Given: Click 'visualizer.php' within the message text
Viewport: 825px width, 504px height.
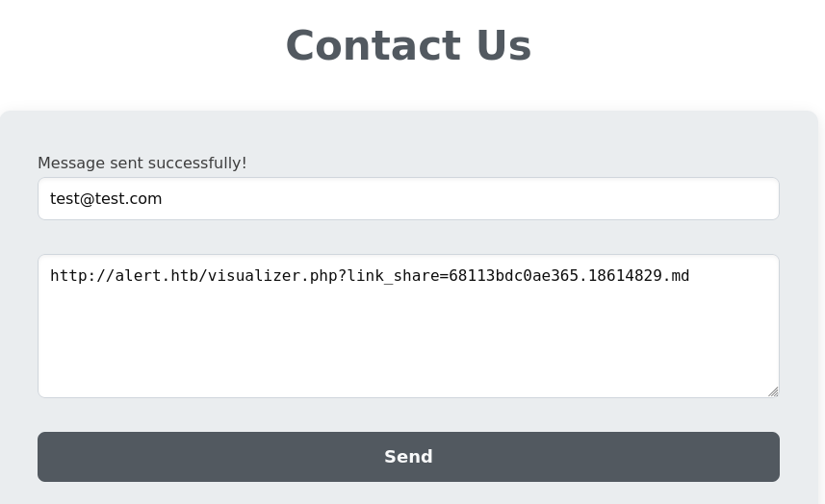Looking at the screenshot, I should (x=272, y=276).
